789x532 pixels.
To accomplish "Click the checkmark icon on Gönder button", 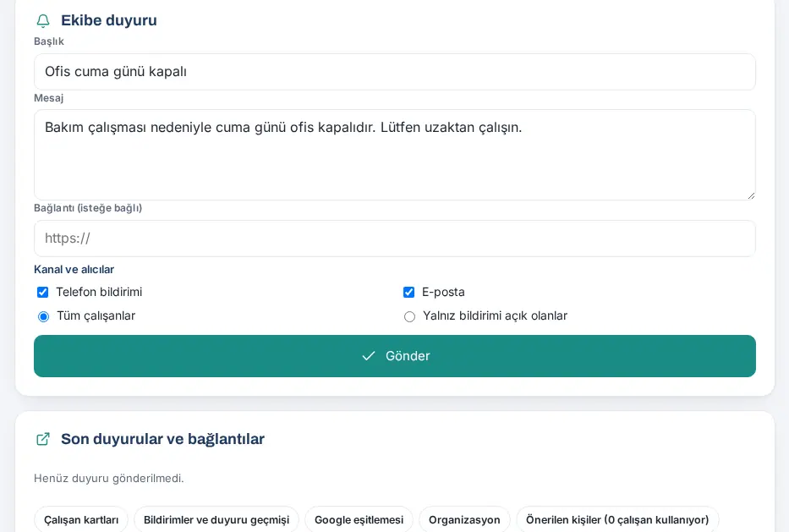I will (x=369, y=356).
